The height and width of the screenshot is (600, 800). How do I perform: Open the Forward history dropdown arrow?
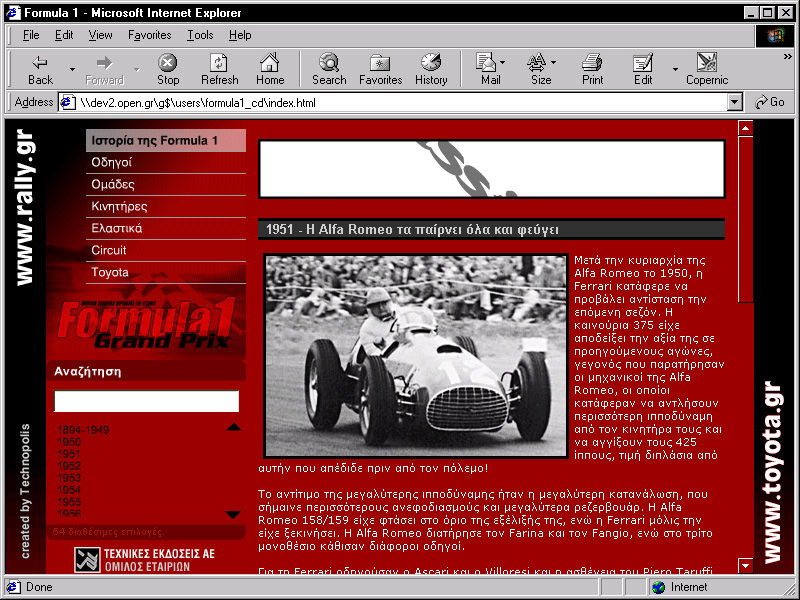(136, 69)
